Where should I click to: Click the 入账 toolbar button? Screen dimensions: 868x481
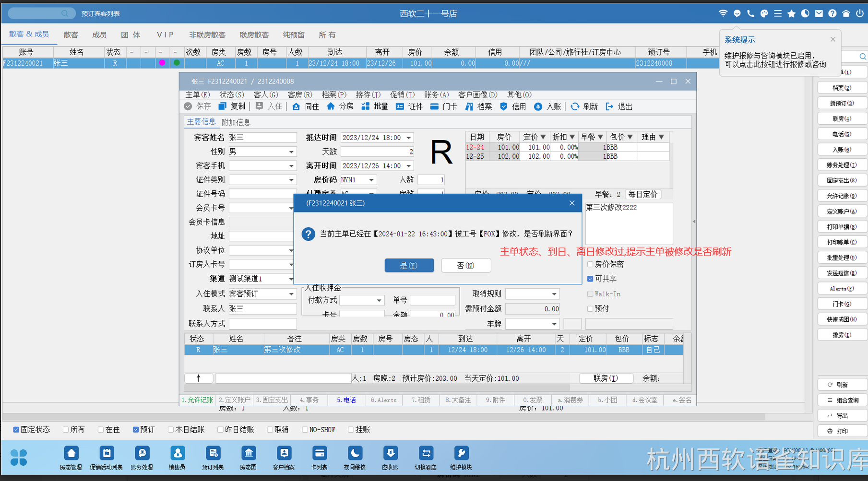pos(547,106)
